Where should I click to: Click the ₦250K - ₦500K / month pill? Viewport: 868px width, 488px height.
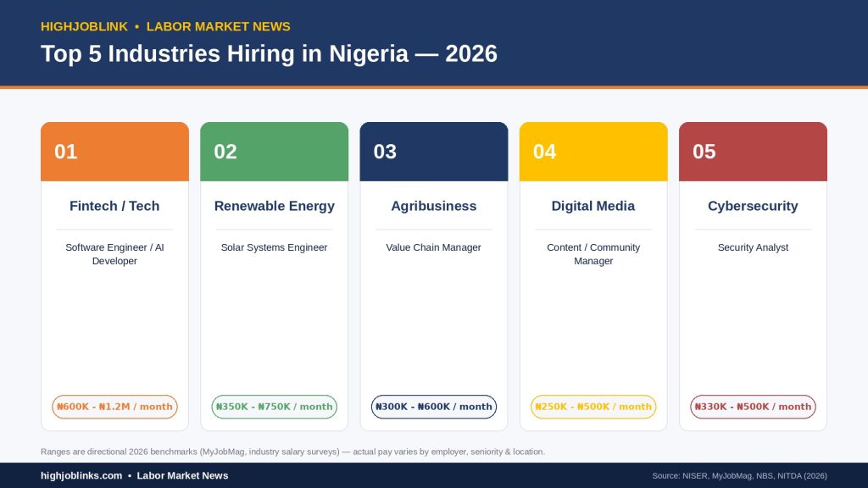(593, 407)
